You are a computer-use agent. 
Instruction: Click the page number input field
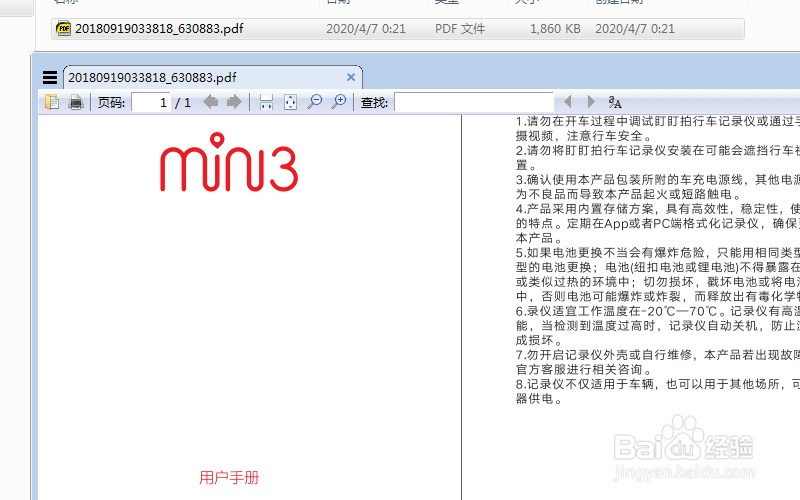(x=151, y=103)
